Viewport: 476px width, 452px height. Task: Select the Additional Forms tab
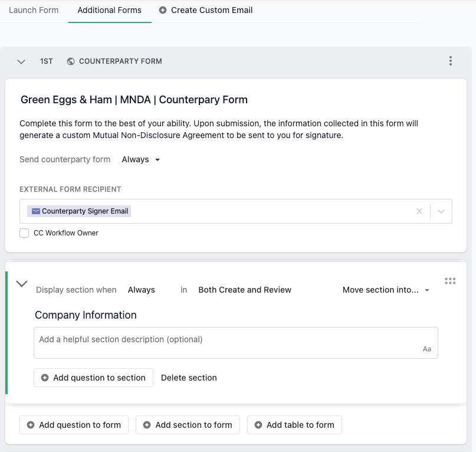(x=110, y=10)
